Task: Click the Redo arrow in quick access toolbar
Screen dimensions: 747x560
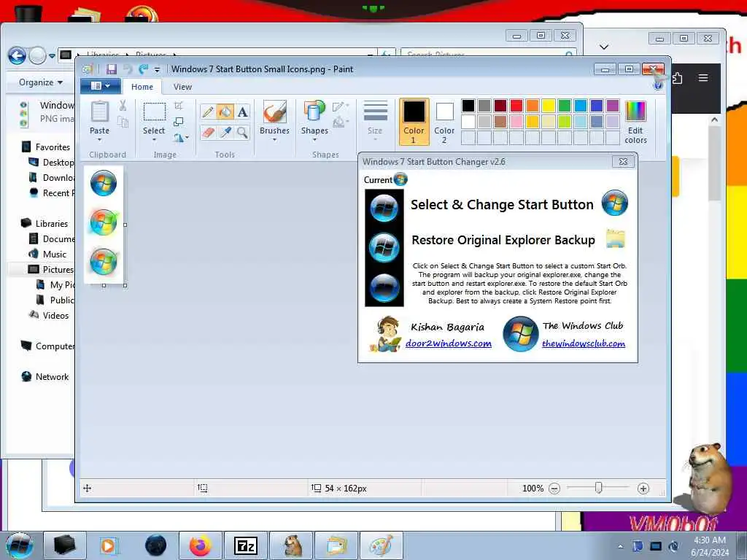Action: [143, 69]
